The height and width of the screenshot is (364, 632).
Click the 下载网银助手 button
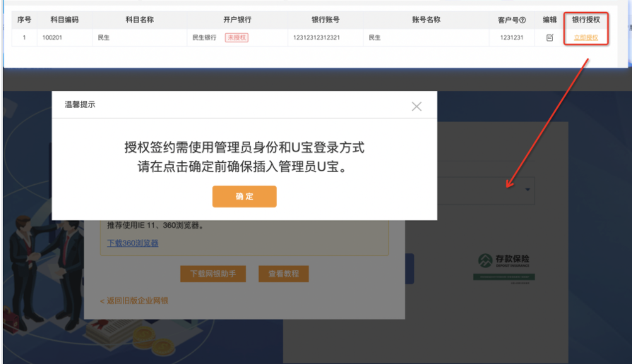213,274
